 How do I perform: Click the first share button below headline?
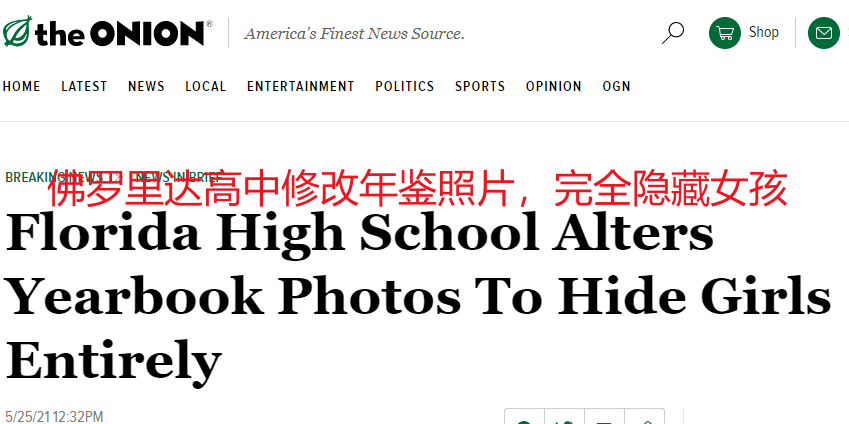524,417
